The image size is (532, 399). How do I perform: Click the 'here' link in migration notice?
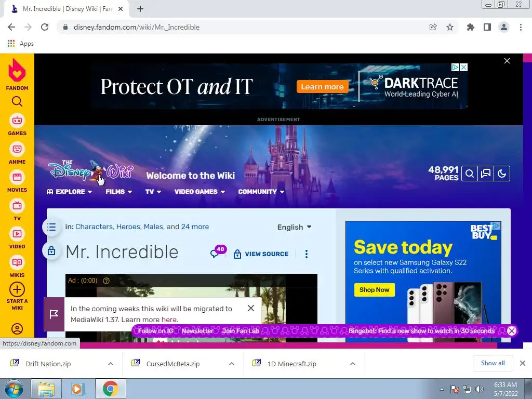pyautogui.click(x=169, y=320)
